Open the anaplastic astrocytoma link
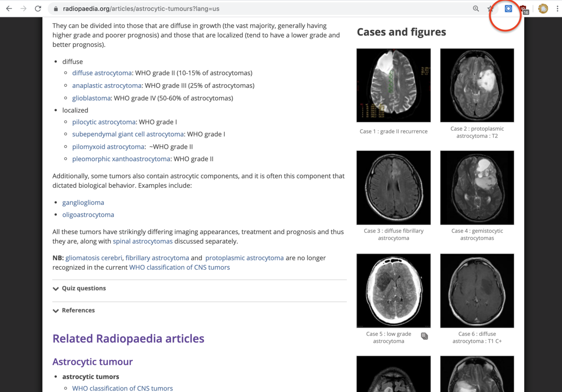The height and width of the screenshot is (392, 562). pos(107,86)
